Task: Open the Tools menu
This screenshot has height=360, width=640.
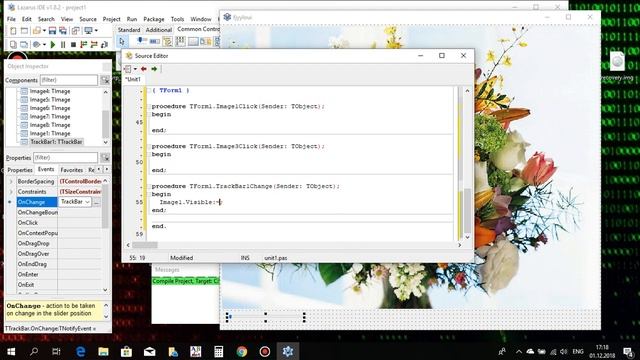Action: point(178,19)
